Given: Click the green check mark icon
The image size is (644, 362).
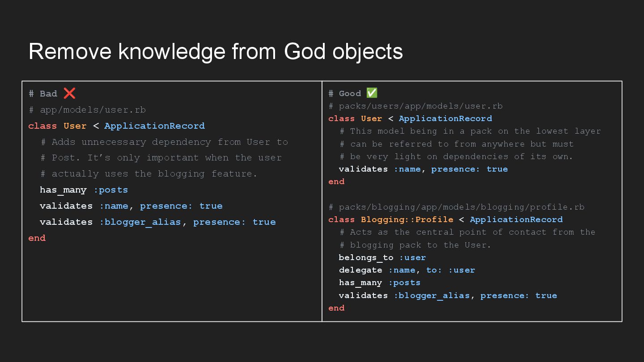Looking at the screenshot, I should [x=372, y=93].
